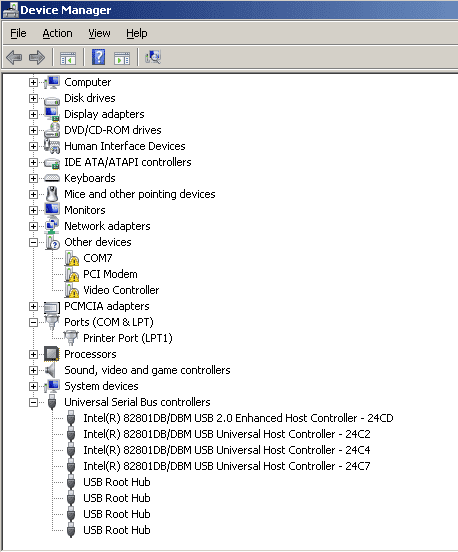458x552 pixels.
Task: Click the Forward arrow toolbar icon
Action: [37, 57]
